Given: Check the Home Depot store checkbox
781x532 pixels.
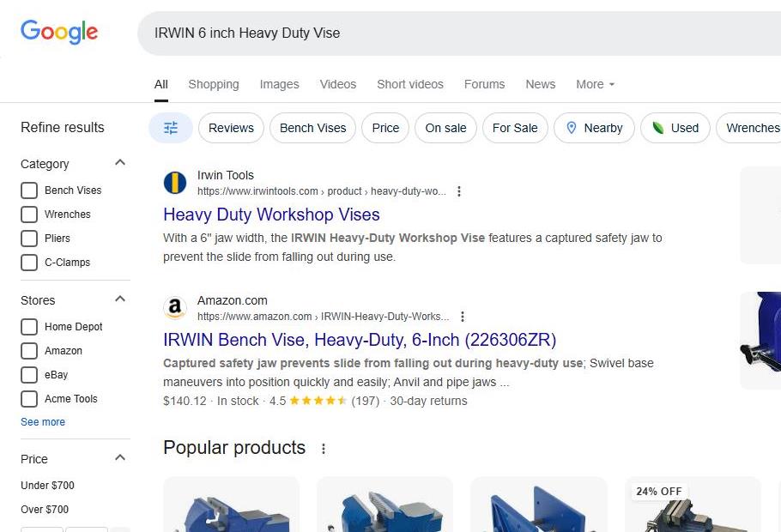Looking at the screenshot, I should point(29,327).
